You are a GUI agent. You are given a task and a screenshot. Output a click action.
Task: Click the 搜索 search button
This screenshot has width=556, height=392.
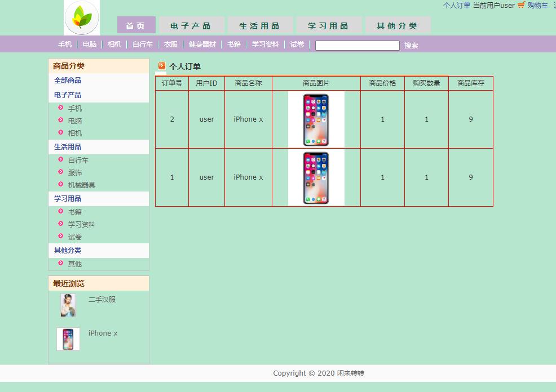[411, 45]
